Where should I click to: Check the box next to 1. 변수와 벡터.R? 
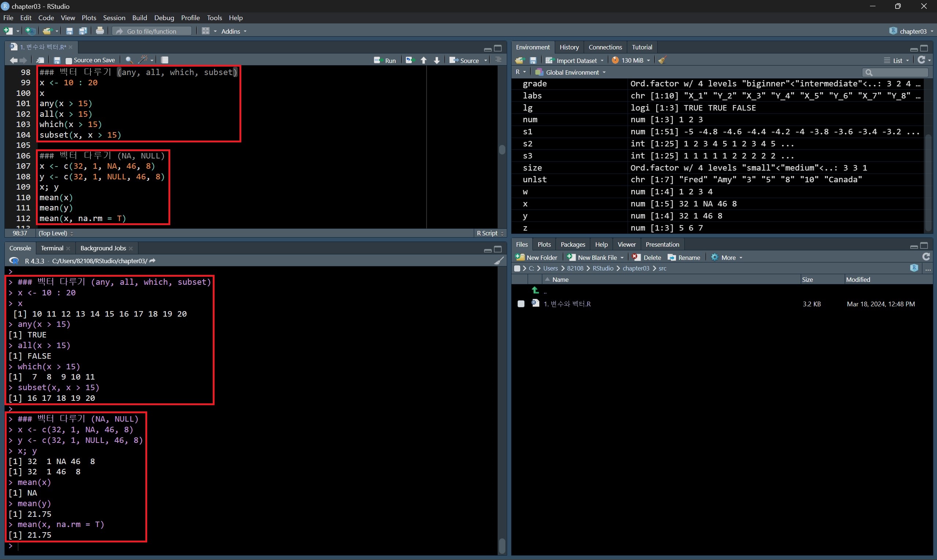521,304
